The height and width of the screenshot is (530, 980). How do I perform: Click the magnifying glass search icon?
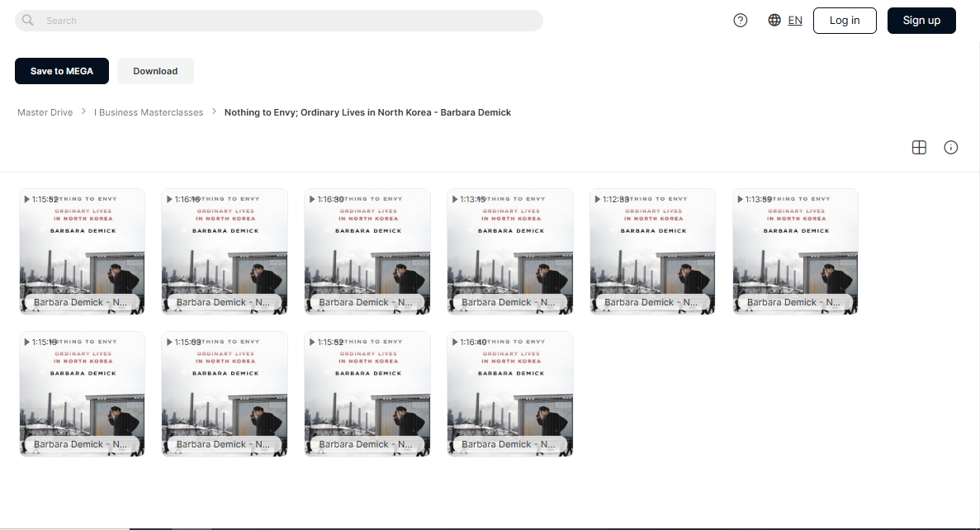(27, 21)
